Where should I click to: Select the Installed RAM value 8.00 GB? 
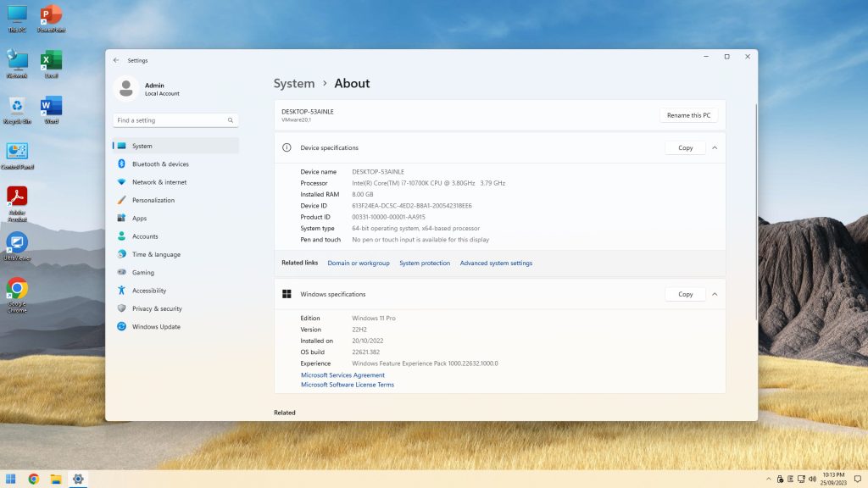[x=363, y=194]
